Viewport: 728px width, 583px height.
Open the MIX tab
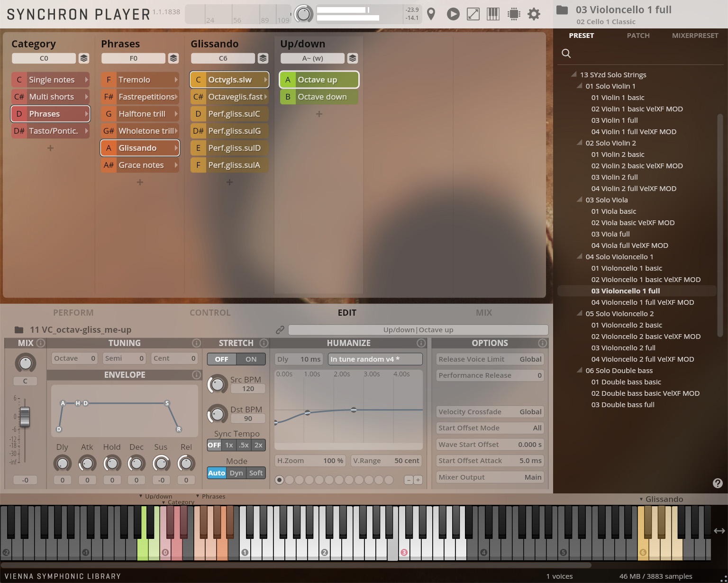tap(483, 312)
